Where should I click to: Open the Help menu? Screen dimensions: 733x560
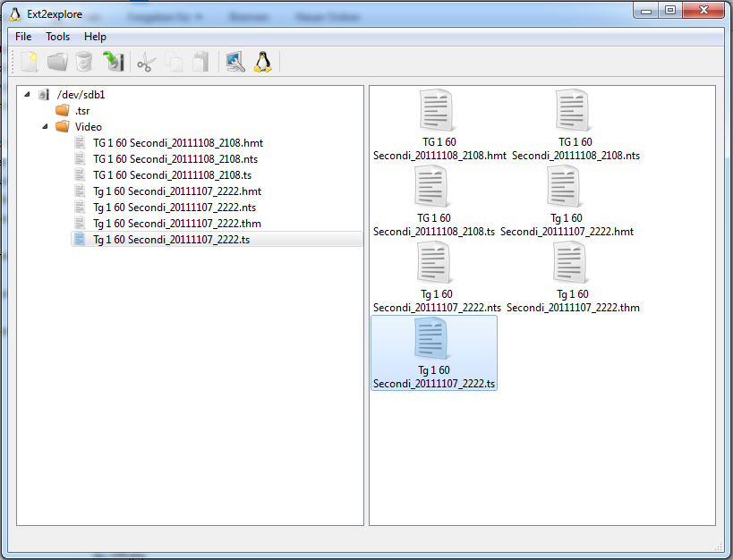pos(95,37)
